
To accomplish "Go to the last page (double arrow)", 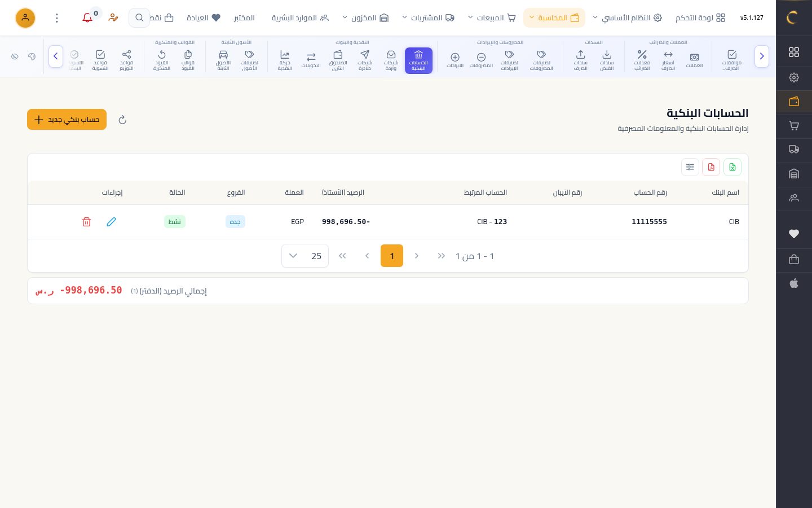I will click(342, 256).
